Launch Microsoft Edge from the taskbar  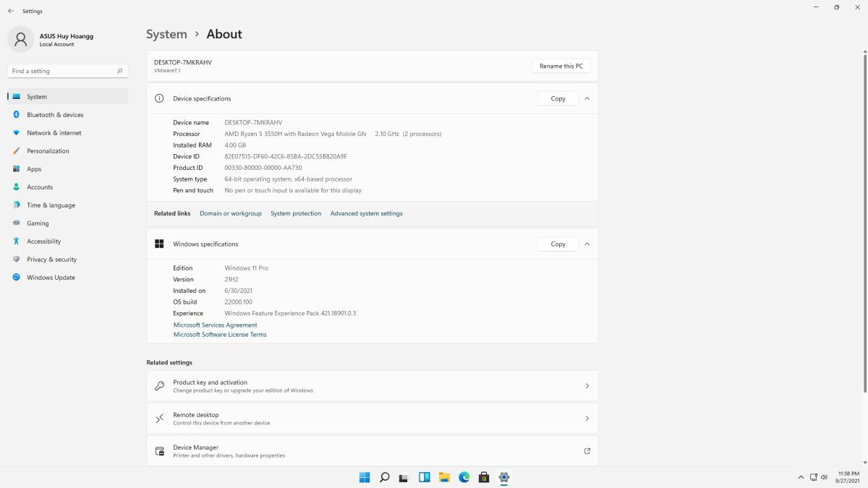(464, 477)
